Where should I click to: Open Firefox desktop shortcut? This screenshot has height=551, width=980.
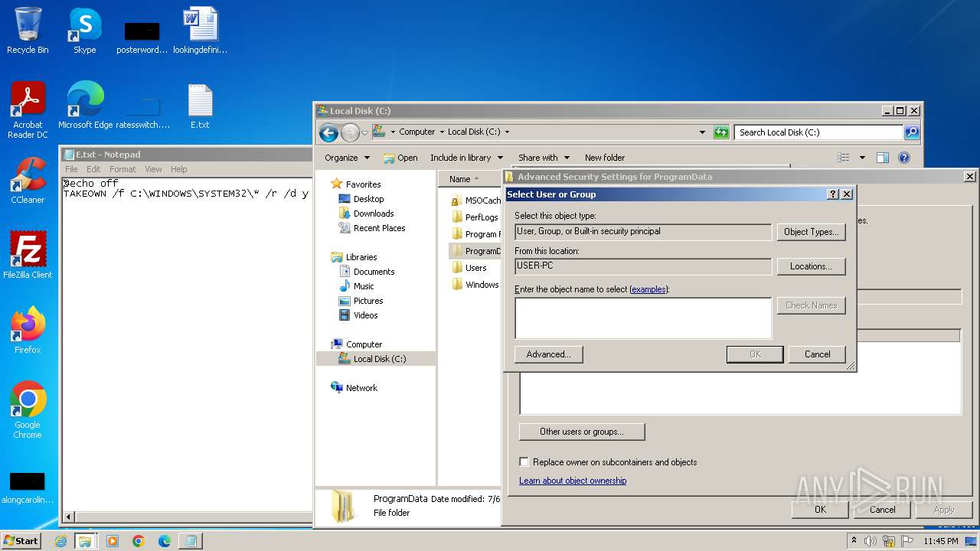tap(28, 330)
